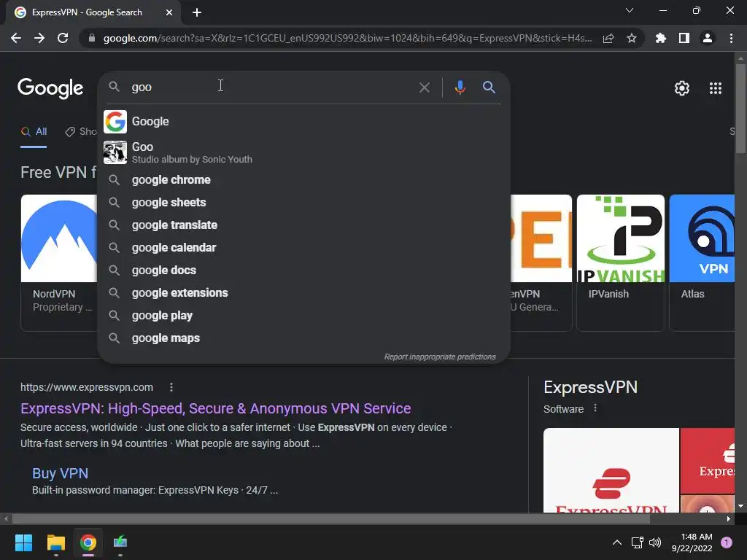Open the IPVanish card thumbnail
Screen dimensions: 747x560
[x=620, y=238]
